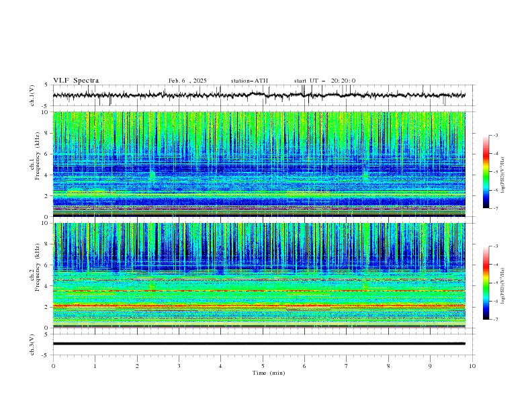Click time axis tick label "0"
Viewport: 532px width, 411px height.
point(53,366)
